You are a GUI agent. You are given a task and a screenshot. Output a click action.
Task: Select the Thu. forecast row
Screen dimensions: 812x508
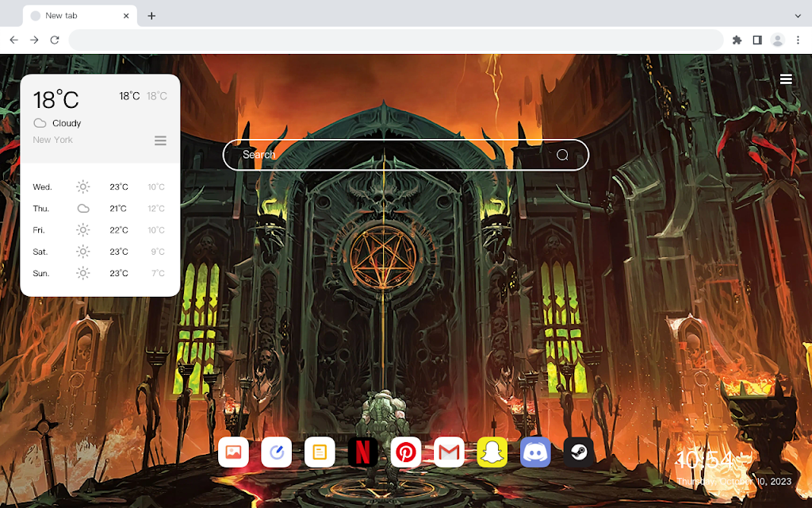coord(99,209)
